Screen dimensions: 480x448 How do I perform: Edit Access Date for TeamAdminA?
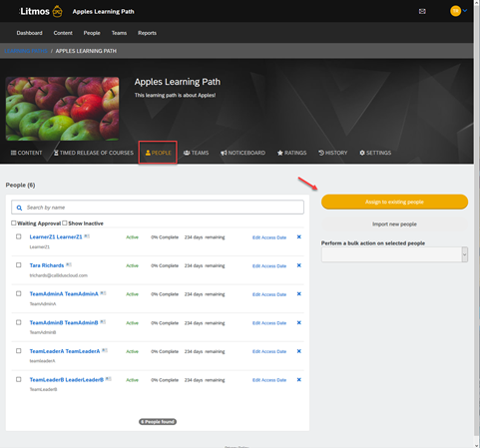point(269,294)
